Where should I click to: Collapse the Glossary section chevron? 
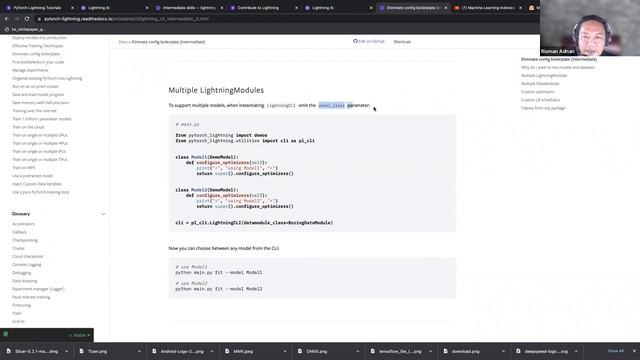pyautogui.click(x=103, y=214)
